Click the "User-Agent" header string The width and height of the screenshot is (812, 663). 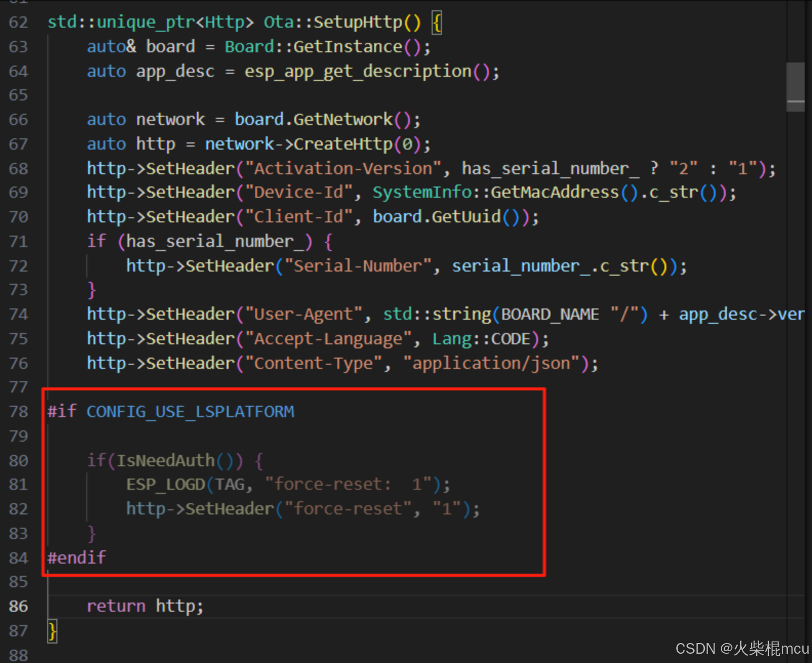tap(304, 314)
